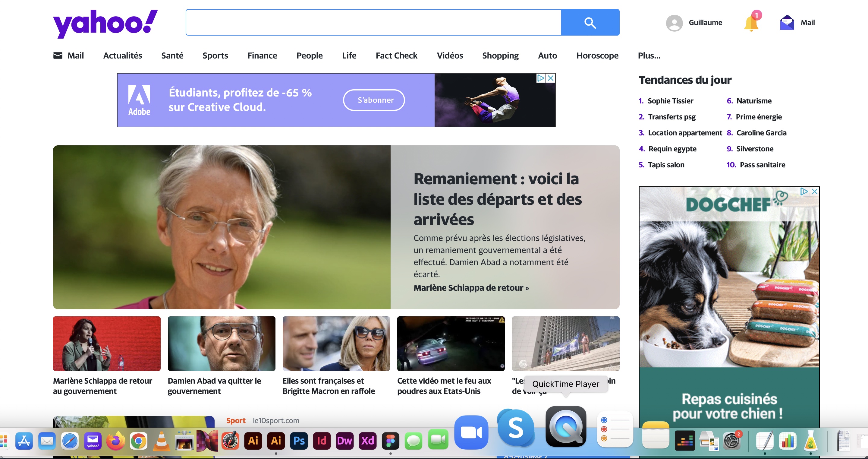Click S'abonner on the Adobe ad
Image resolution: width=868 pixels, height=459 pixels.
coord(374,100)
